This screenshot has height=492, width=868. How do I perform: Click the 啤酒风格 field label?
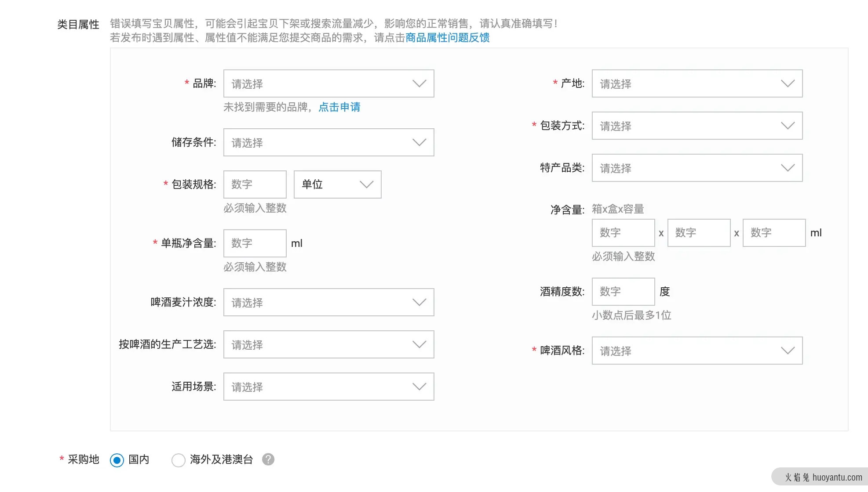tap(562, 351)
